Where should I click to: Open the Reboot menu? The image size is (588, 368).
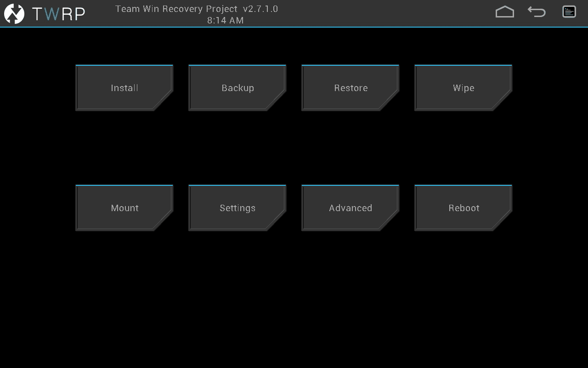[x=464, y=208]
